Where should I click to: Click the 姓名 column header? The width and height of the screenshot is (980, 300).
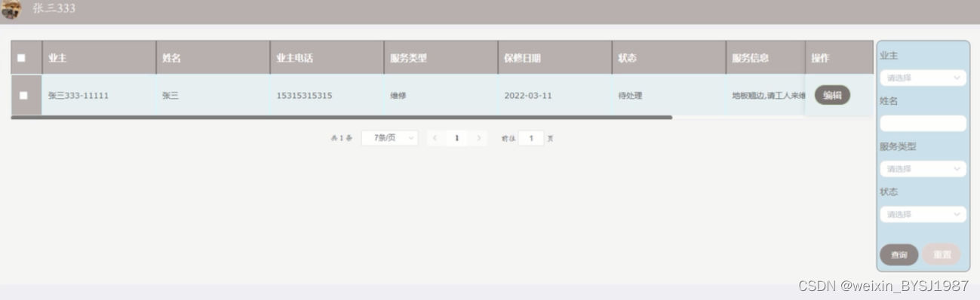click(213, 58)
